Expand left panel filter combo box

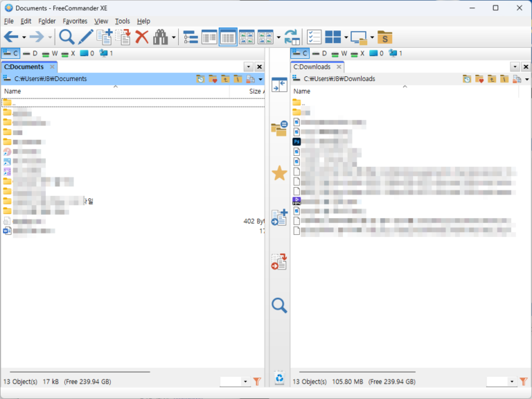coord(245,382)
